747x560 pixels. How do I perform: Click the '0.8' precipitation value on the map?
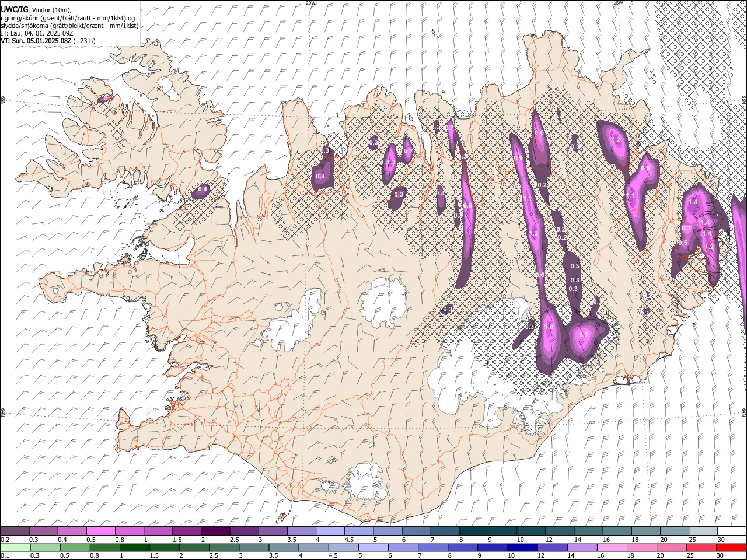pos(645,168)
